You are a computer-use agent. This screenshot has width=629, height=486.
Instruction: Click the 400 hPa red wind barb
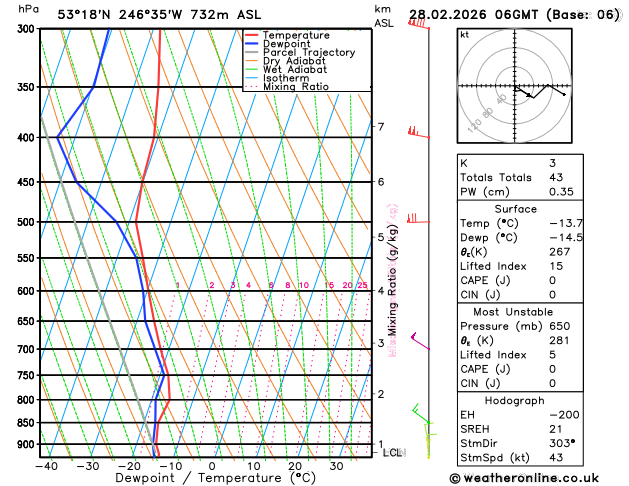(x=418, y=133)
